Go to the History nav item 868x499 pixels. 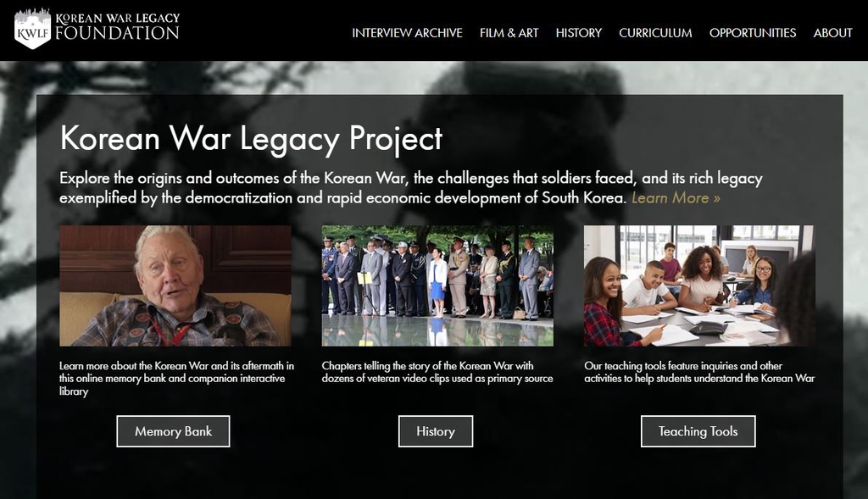578,33
